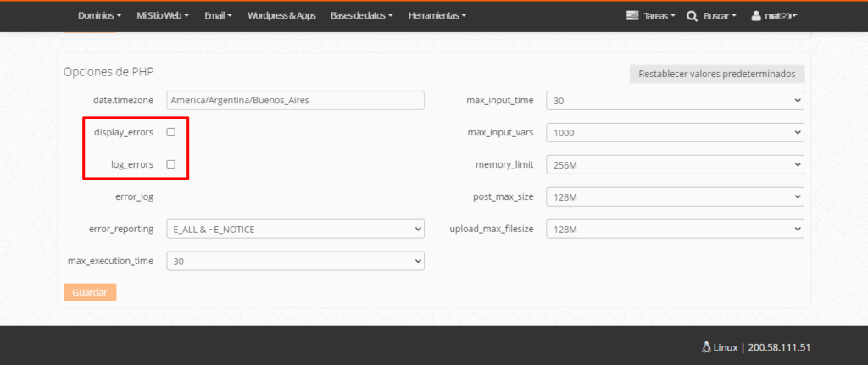This screenshot has height=365, width=868.
Task: Open the Buscar dropdown
Action: [721, 16]
